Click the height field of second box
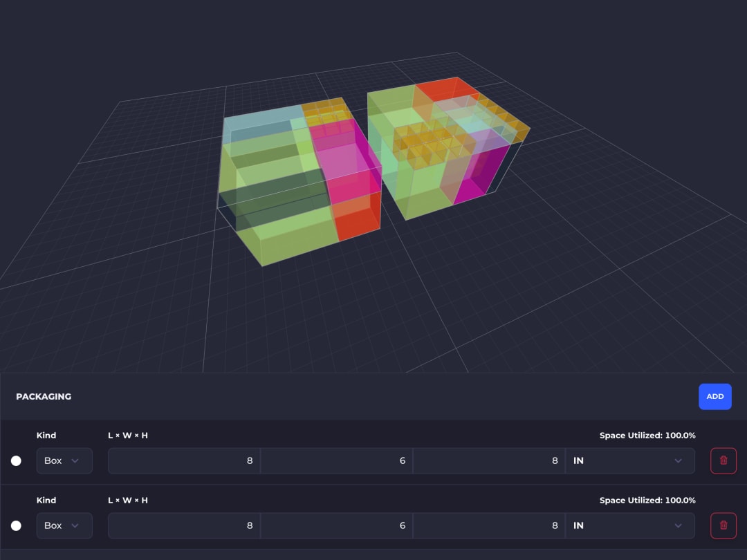This screenshot has height=560, width=747. 489,525
